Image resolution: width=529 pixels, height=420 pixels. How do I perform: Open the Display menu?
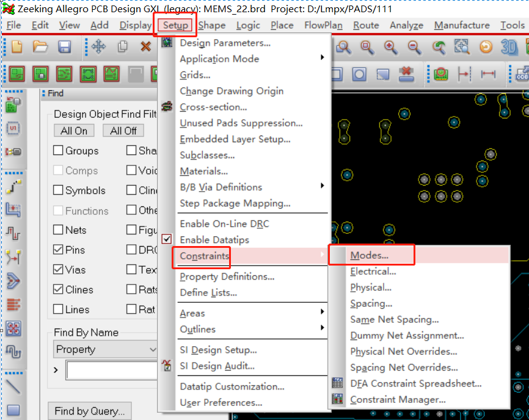pos(136,25)
